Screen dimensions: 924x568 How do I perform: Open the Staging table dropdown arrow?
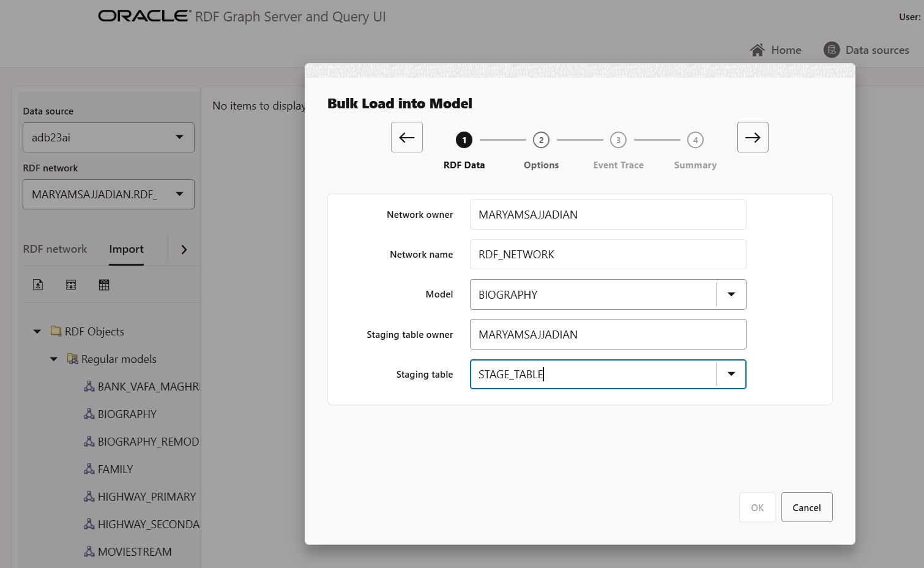[x=731, y=374]
